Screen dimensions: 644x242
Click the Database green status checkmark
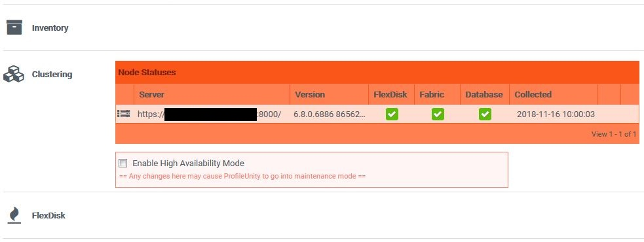(485, 114)
